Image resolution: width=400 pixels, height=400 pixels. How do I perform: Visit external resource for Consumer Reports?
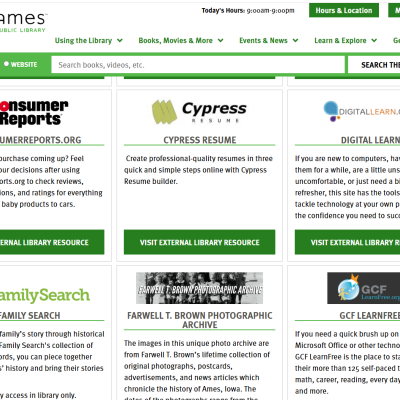click(x=52, y=242)
